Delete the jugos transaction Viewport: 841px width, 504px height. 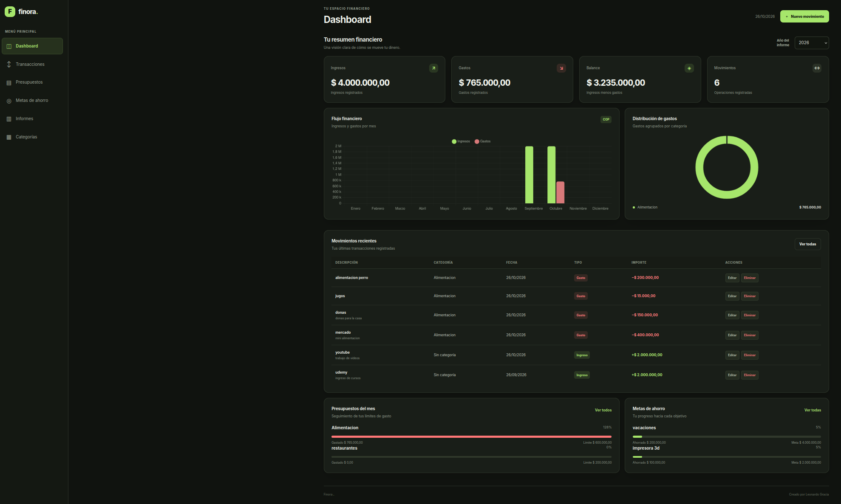[x=750, y=296]
